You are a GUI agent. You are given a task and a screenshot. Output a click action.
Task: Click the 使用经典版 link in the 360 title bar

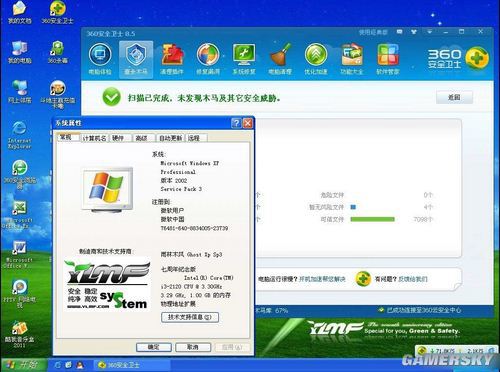[x=373, y=32]
